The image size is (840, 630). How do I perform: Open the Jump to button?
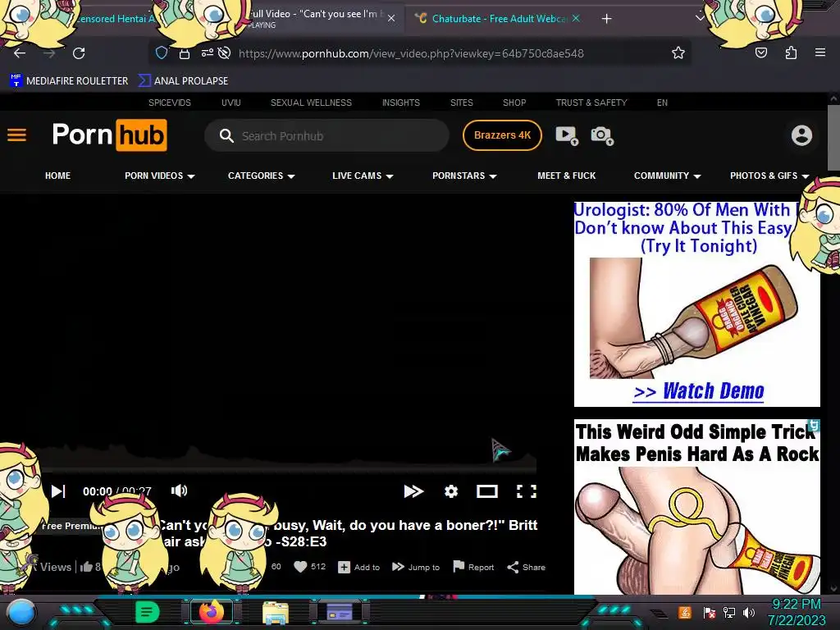coord(416,567)
